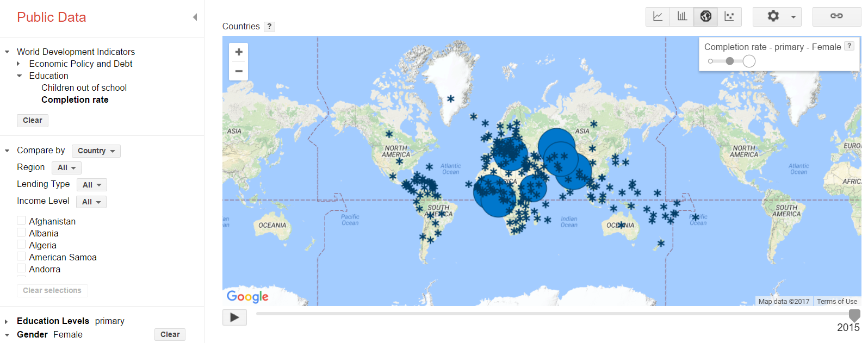Open the Income Level dropdown

(x=91, y=202)
